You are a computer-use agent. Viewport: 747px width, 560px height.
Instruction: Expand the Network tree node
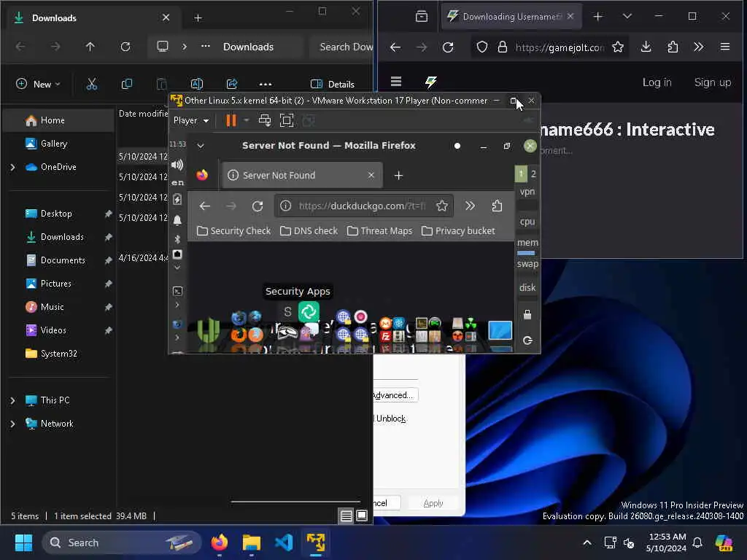pos(13,424)
